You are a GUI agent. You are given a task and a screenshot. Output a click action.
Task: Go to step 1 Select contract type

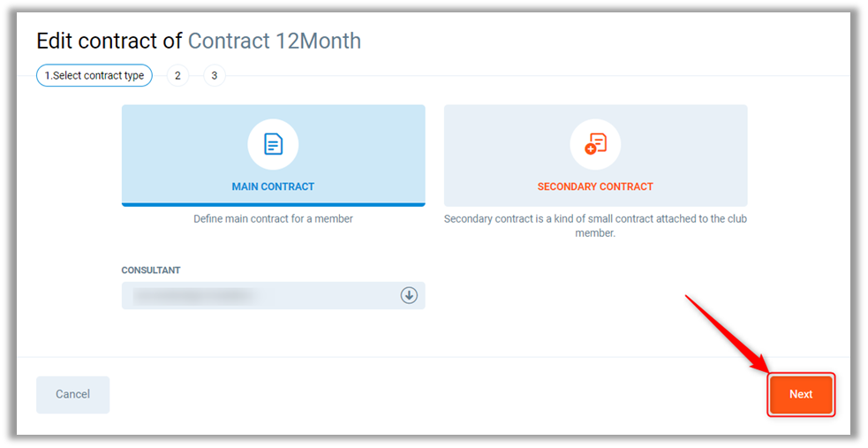[x=94, y=76]
